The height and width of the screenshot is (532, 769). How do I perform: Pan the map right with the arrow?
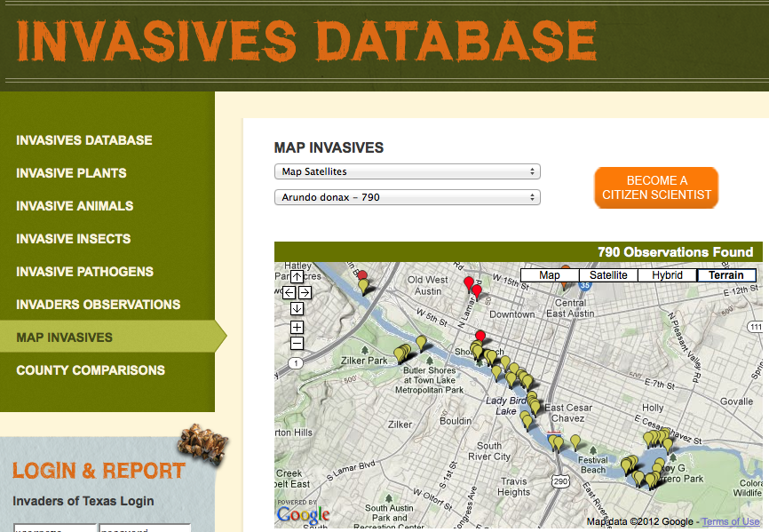pyautogui.click(x=305, y=292)
